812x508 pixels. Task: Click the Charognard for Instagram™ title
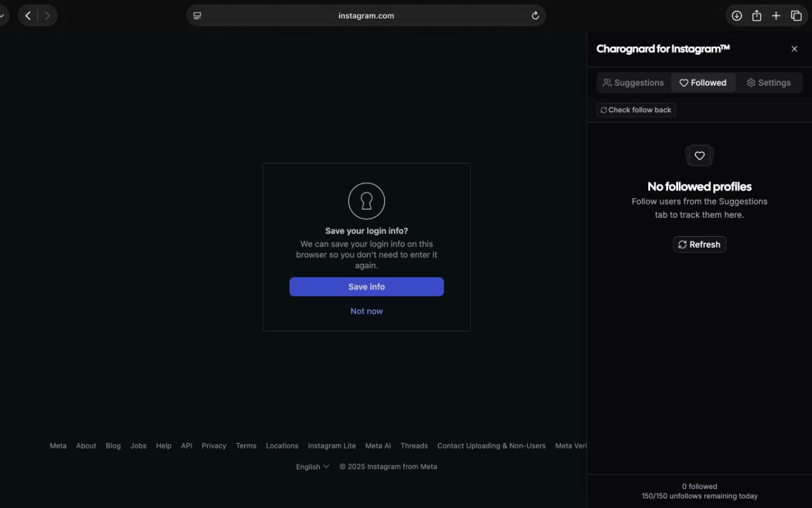coord(663,49)
